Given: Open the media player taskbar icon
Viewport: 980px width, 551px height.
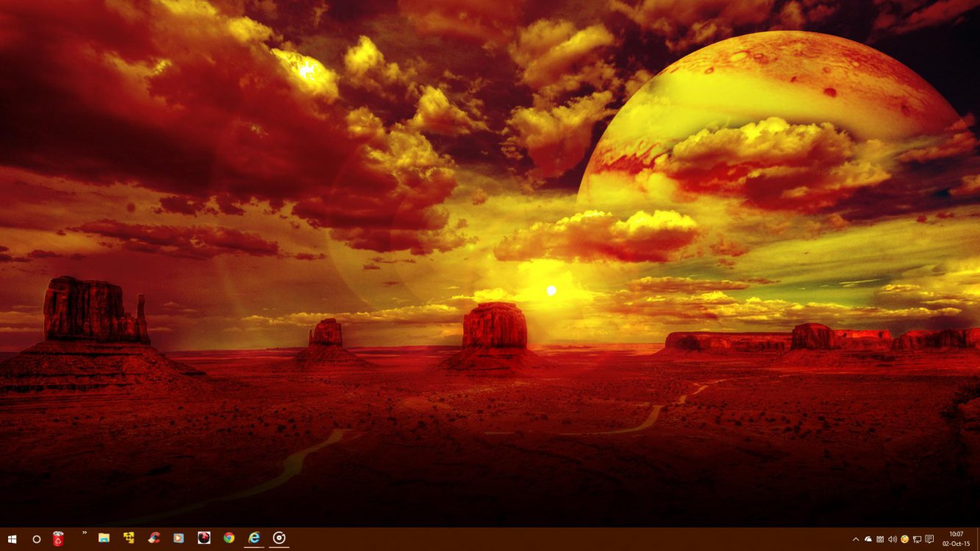Looking at the screenshot, I should click(179, 538).
